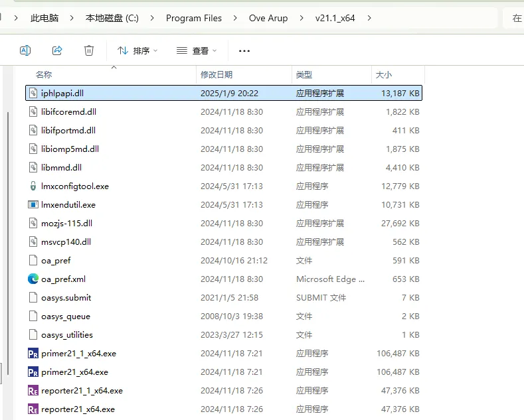Image resolution: width=524 pixels, height=420 pixels.
Task: Click lmxconfigtool.exe lock icon
Action: 33,186
